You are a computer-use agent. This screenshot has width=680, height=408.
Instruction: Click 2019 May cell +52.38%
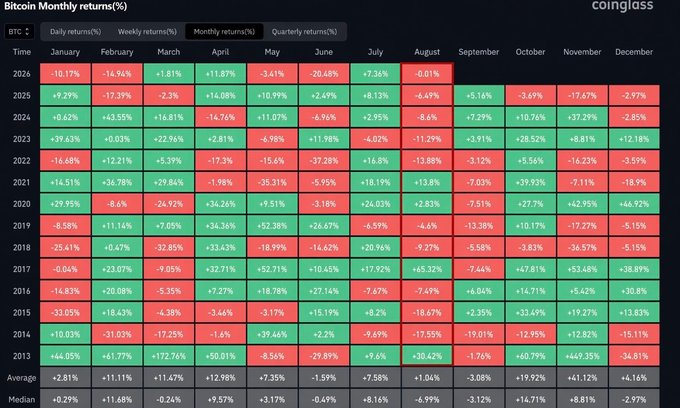pyautogui.click(x=272, y=225)
